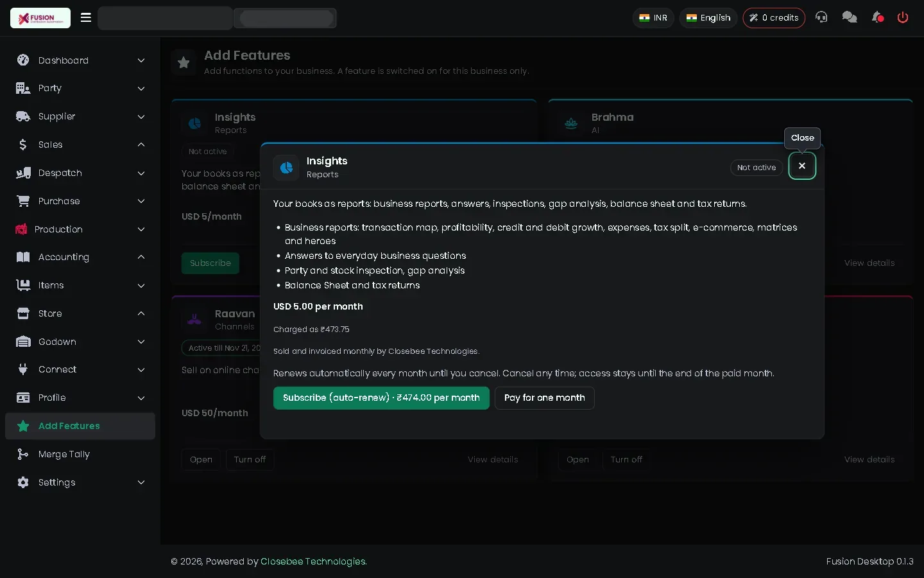Click the Godown warehouse icon
Screen dimensions: 924x578
[23, 342]
